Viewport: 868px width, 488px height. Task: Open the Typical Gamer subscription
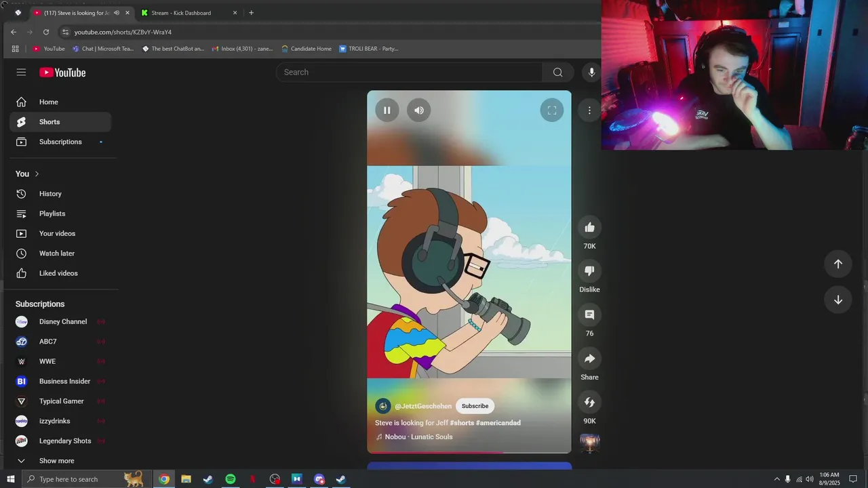(x=61, y=401)
